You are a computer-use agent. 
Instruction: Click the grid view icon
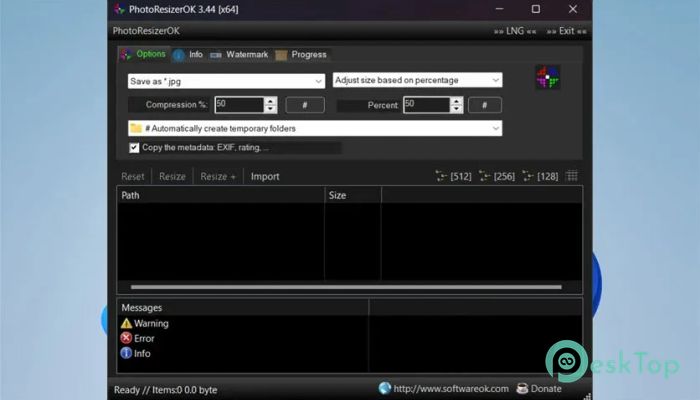click(572, 176)
